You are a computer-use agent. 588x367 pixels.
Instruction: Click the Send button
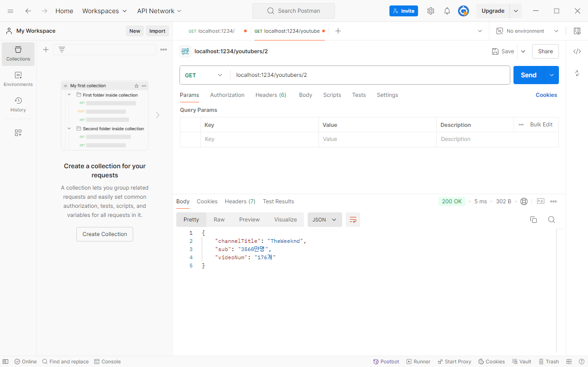point(528,75)
